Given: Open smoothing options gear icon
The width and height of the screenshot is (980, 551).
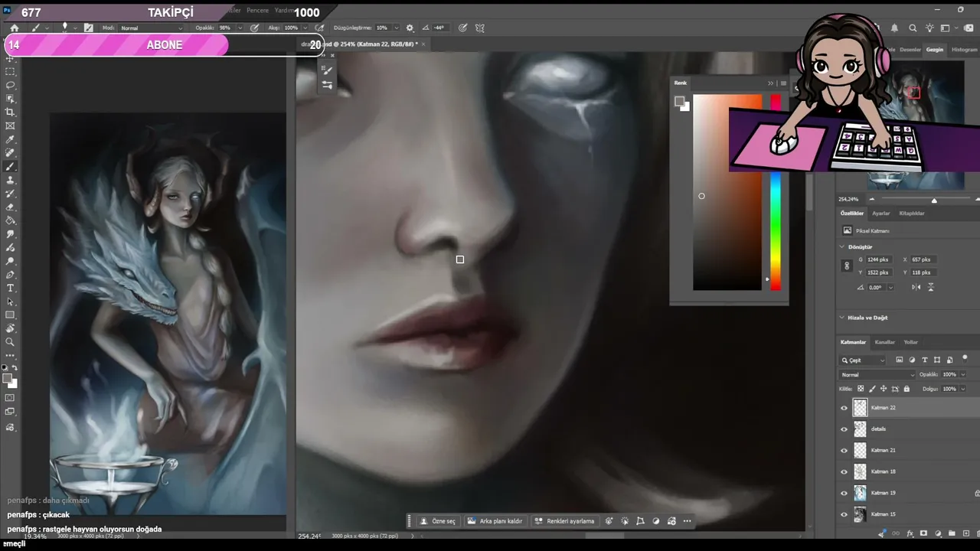Looking at the screenshot, I should pos(410,28).
